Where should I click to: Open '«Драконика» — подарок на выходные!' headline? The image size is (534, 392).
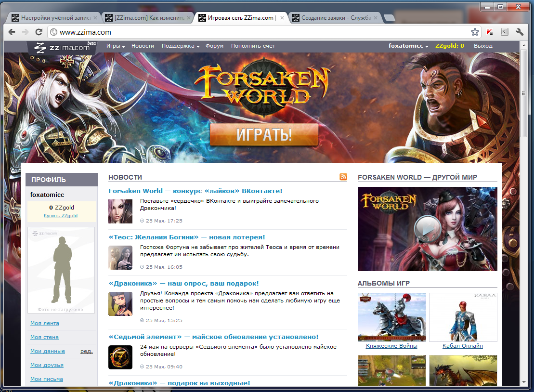[x=179, y=383]
